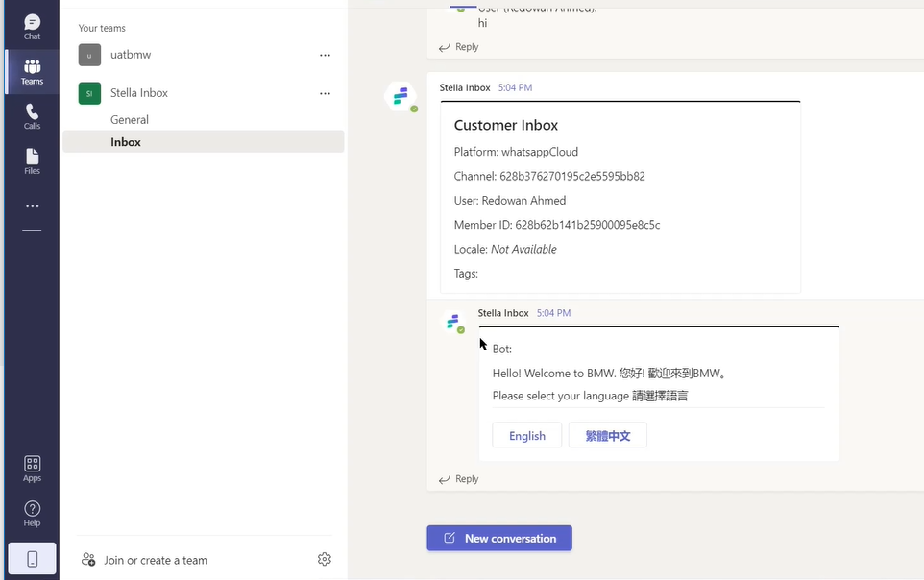Click the Customer Inbox card title
This screenshot has height=580, width=924.
[505, 125]
